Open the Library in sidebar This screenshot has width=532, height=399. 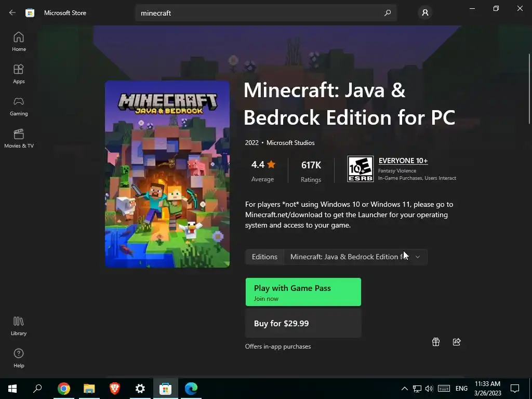19,326
